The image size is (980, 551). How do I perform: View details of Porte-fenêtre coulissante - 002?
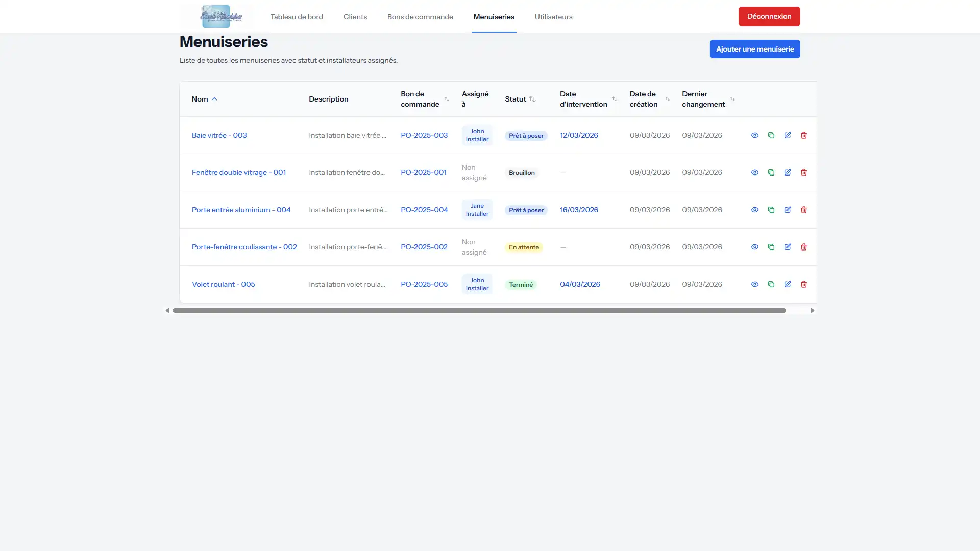pos(754,247)
